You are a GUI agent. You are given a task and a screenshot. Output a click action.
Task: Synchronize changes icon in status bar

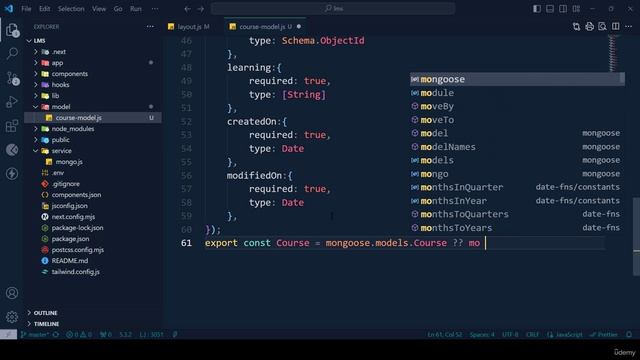coord(56,334)
